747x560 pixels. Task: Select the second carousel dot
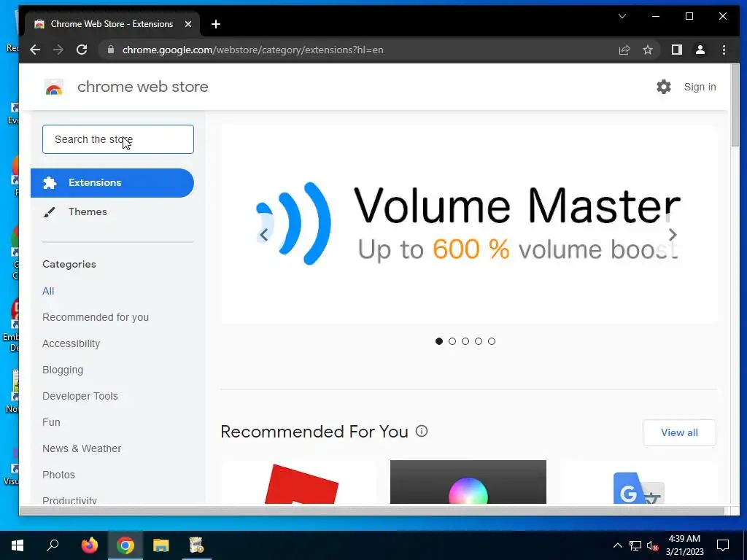(452, 341)
